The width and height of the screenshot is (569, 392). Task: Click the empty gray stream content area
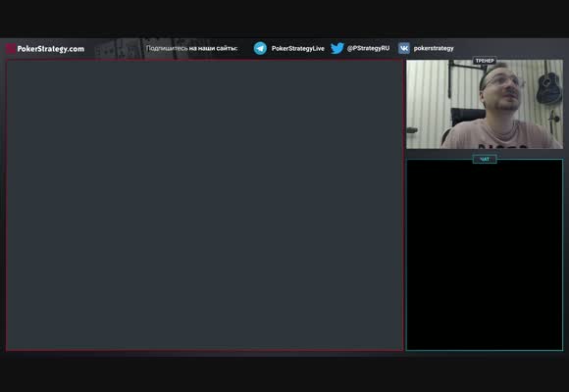[205, 205]
